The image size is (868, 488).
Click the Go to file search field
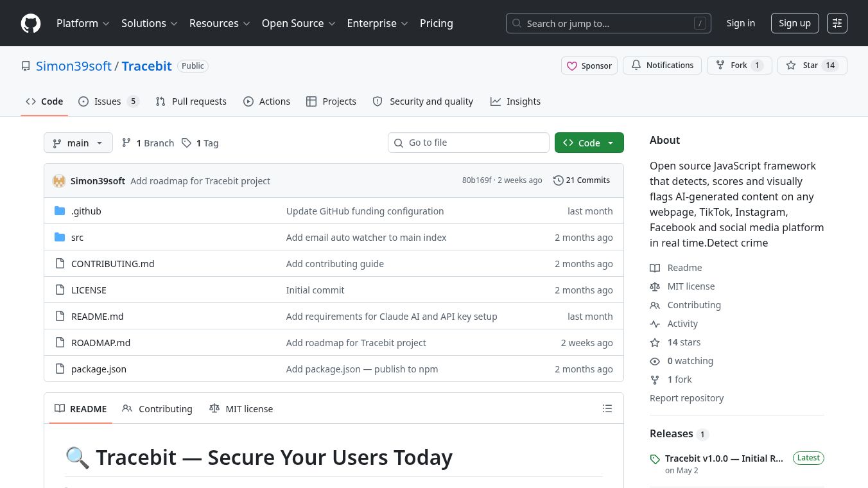click(x=469, y=143)
